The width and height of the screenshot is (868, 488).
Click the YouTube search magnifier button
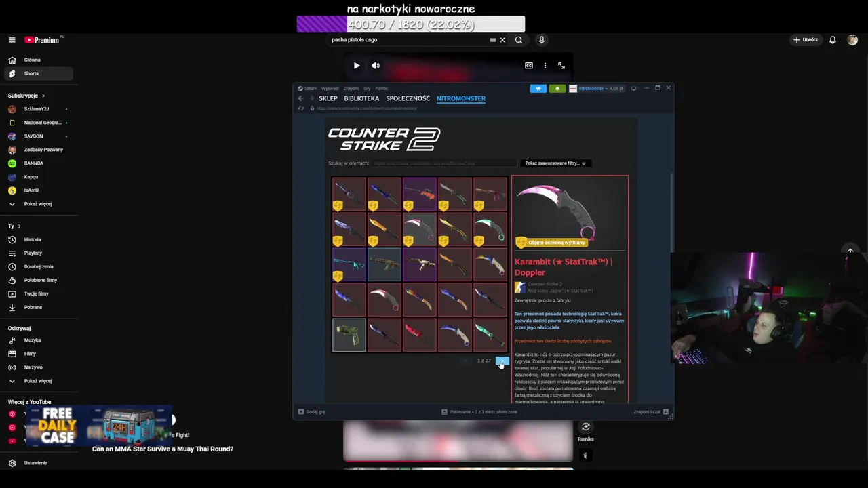tap(519, 40)
